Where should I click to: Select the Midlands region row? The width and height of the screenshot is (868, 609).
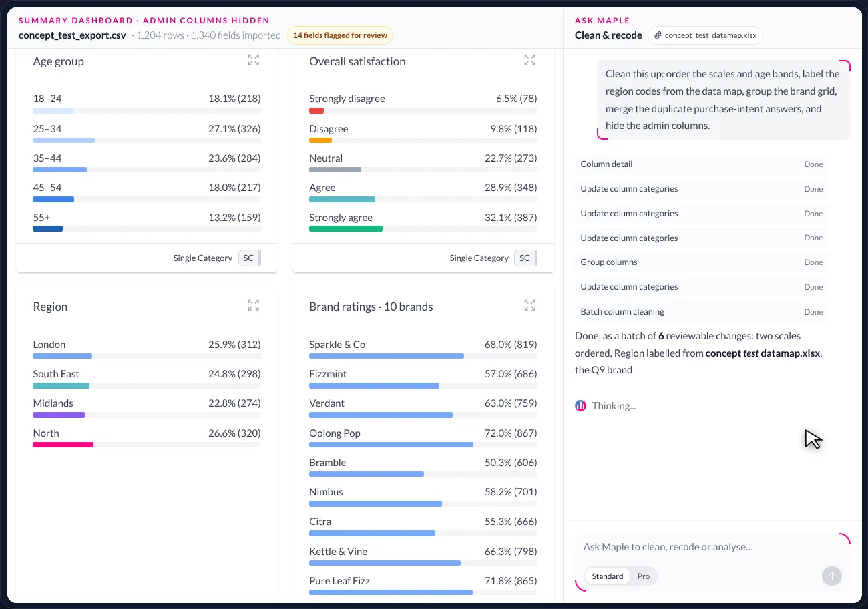[x=147, y=408]
